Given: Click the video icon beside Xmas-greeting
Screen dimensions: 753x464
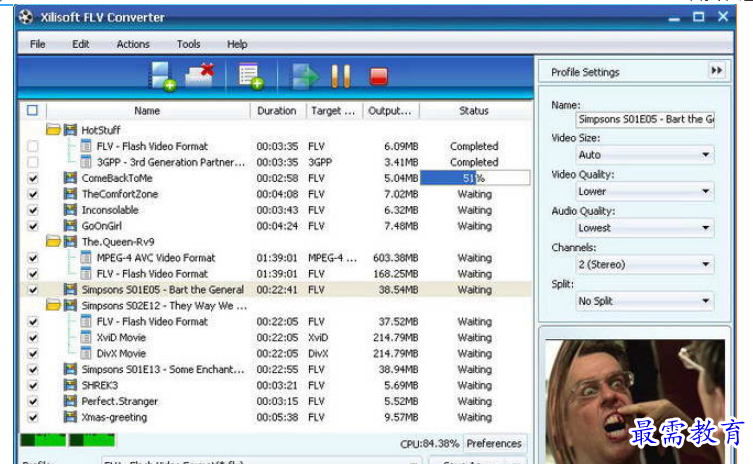Looking at the screenshot, I should (70, 417).
